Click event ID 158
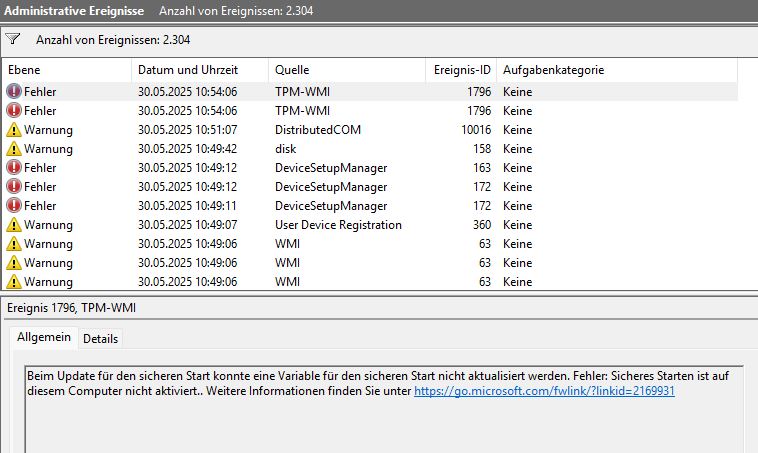Screen dimensions: 758x453 click(482, 148)
